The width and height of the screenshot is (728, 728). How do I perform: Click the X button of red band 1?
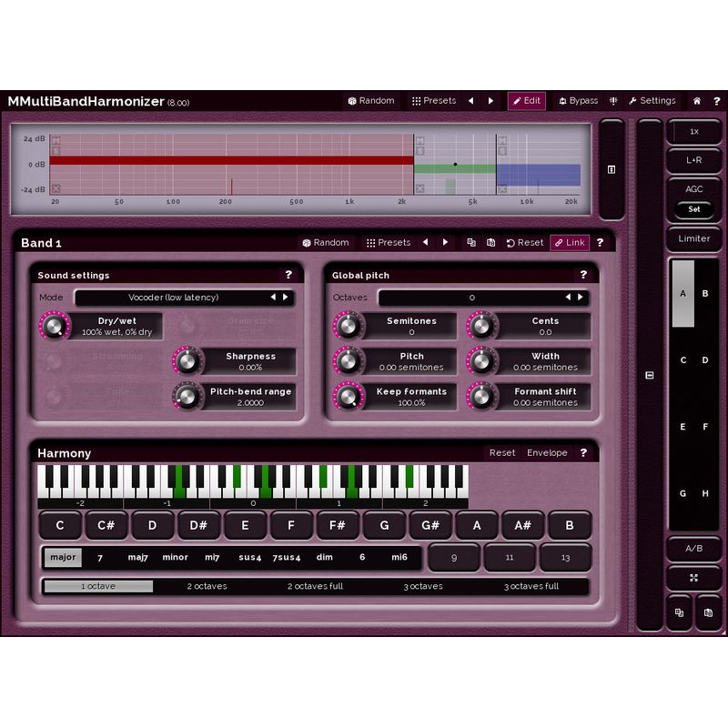[x=56, y=188]
